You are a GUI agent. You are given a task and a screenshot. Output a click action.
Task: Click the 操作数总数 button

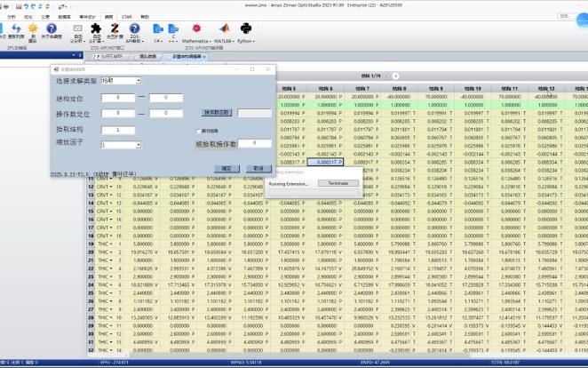pyautogui.click(x=217, y=113)
